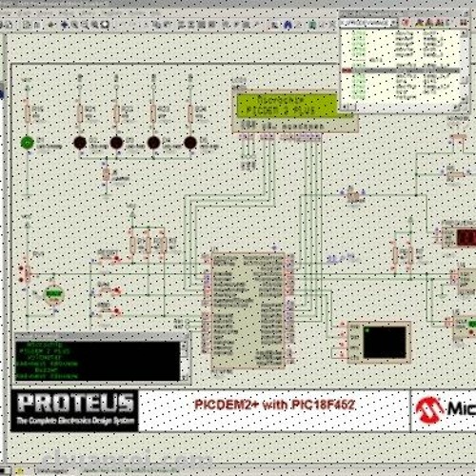Screen dimensions: 476x476
Task: Click the Zoom All icon
Action: pyautogui.click(x=94, y=25)
